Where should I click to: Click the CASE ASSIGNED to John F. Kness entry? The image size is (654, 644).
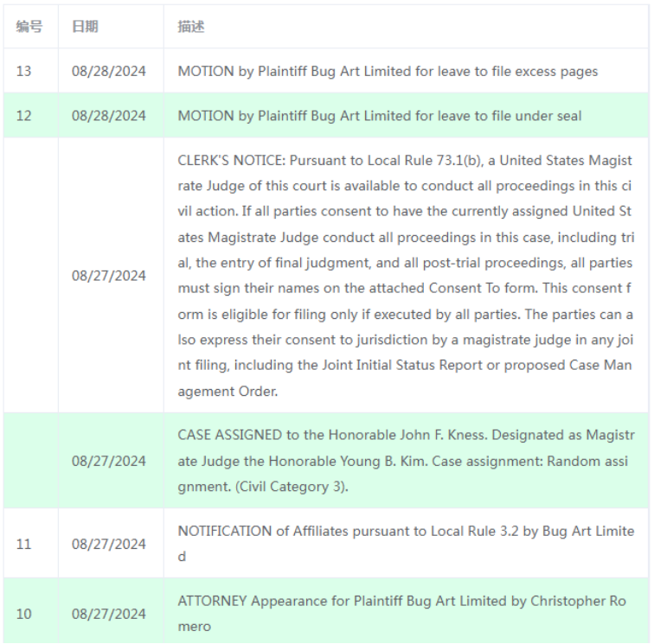pos(406,461)
